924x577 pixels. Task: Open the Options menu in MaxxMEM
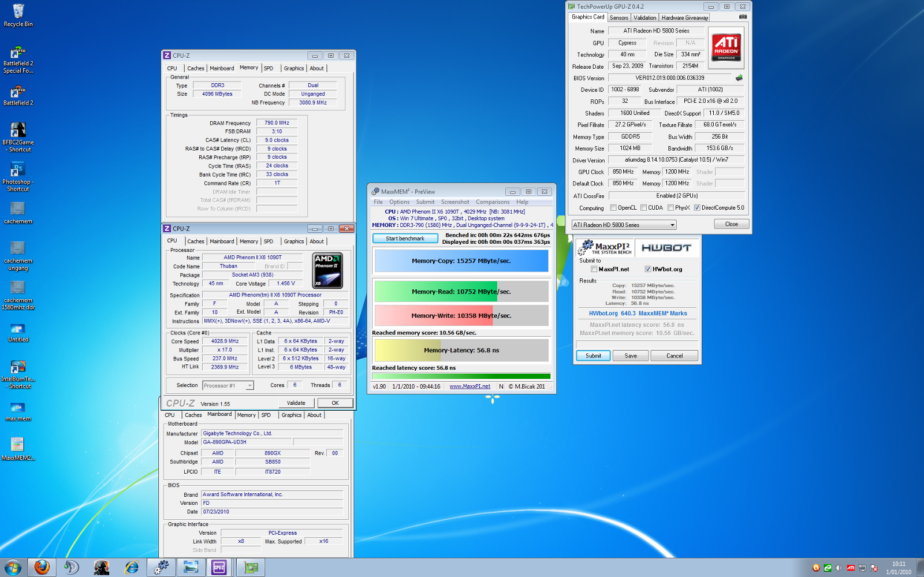(399, 202)
